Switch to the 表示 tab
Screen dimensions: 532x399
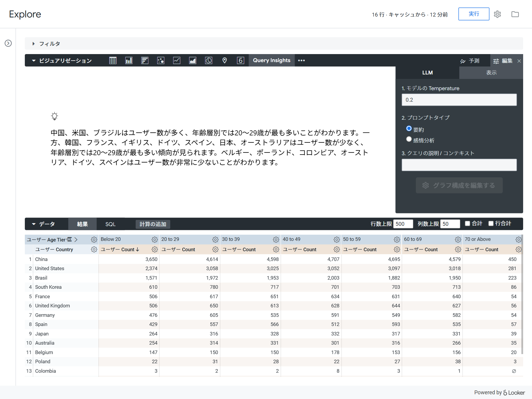(491, 73)
